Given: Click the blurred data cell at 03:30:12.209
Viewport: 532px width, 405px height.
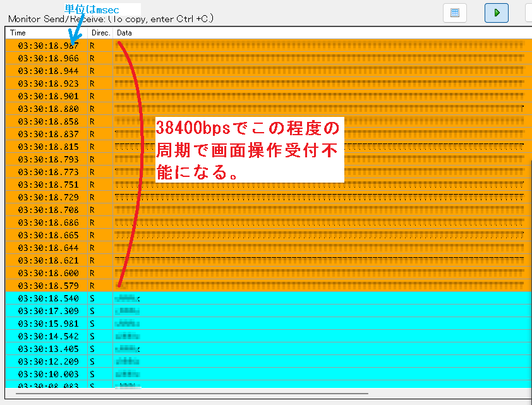Looking at the screenshot, I should coord(128,361).
